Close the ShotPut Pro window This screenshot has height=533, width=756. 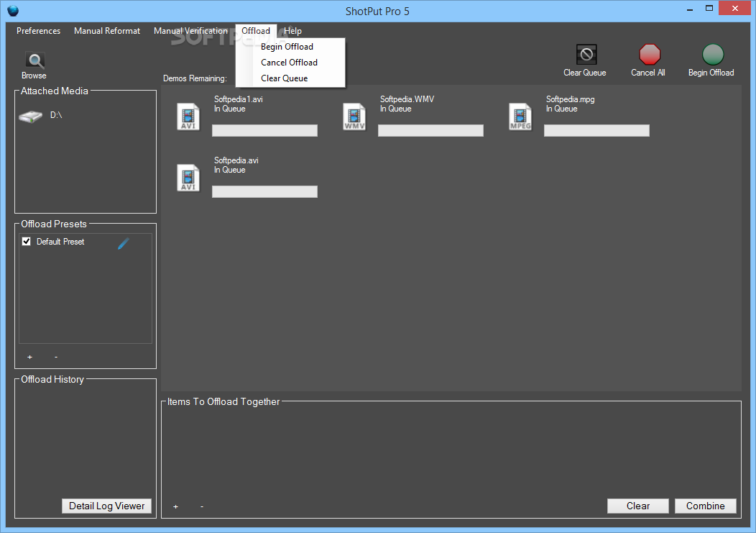(x=734, y=8)
